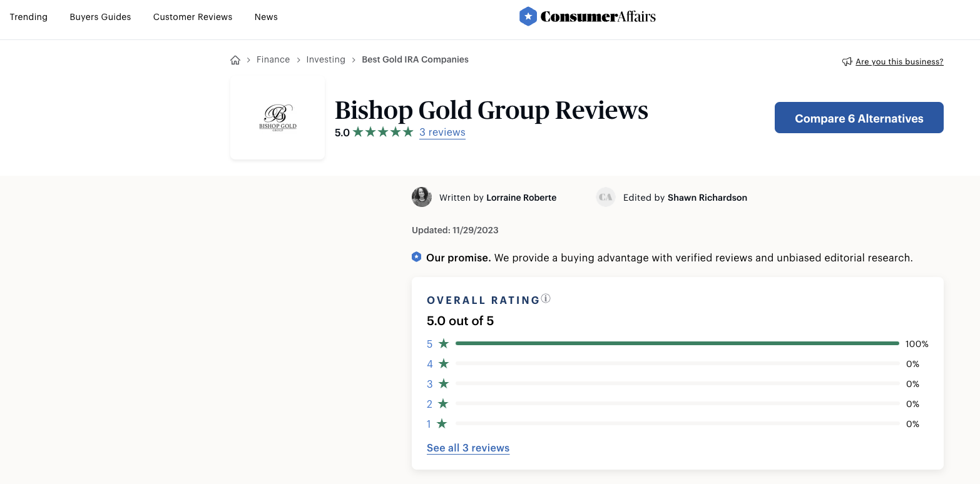Open the News menu
Image resolution: width=980 pixels, height=484 pixels.
click(266, 17)
